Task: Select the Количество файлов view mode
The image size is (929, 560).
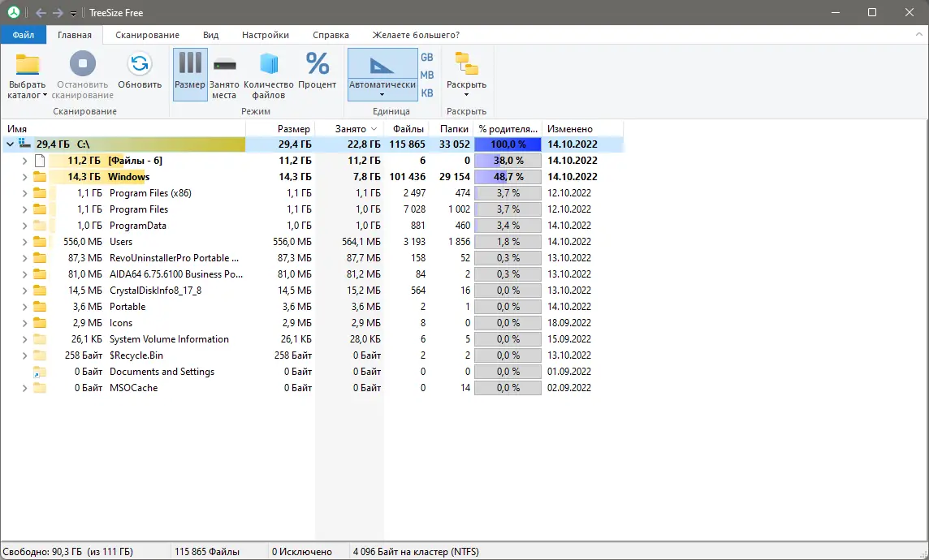Action: pyautogui.click(x=269, y=75)
